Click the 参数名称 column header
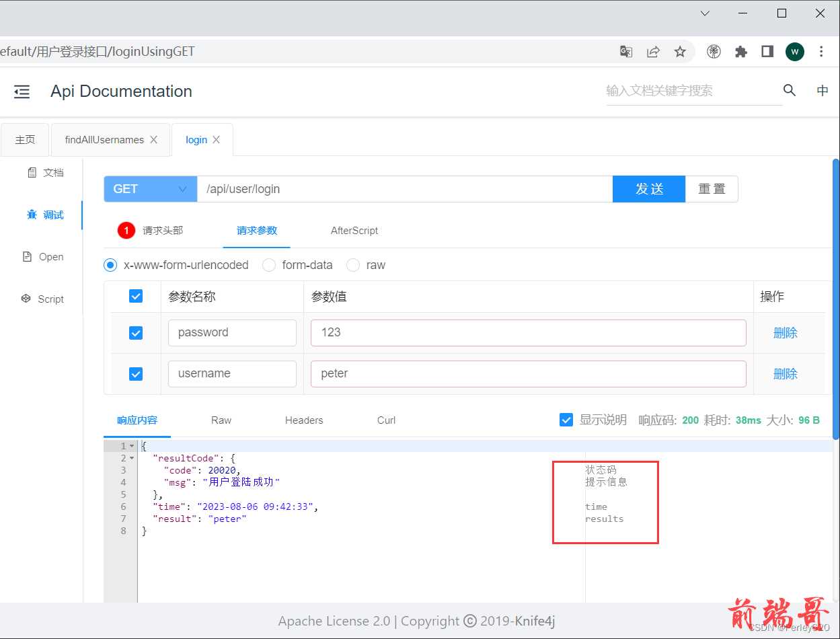This screenshot has width=840, height=639. [192, 297]
